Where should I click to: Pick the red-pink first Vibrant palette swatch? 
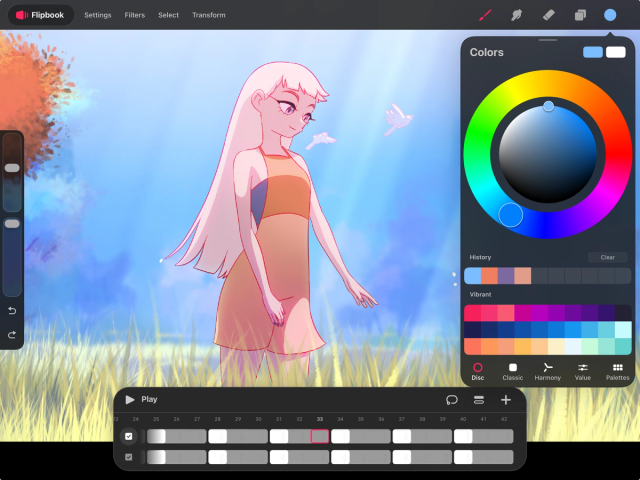[473, 313]
